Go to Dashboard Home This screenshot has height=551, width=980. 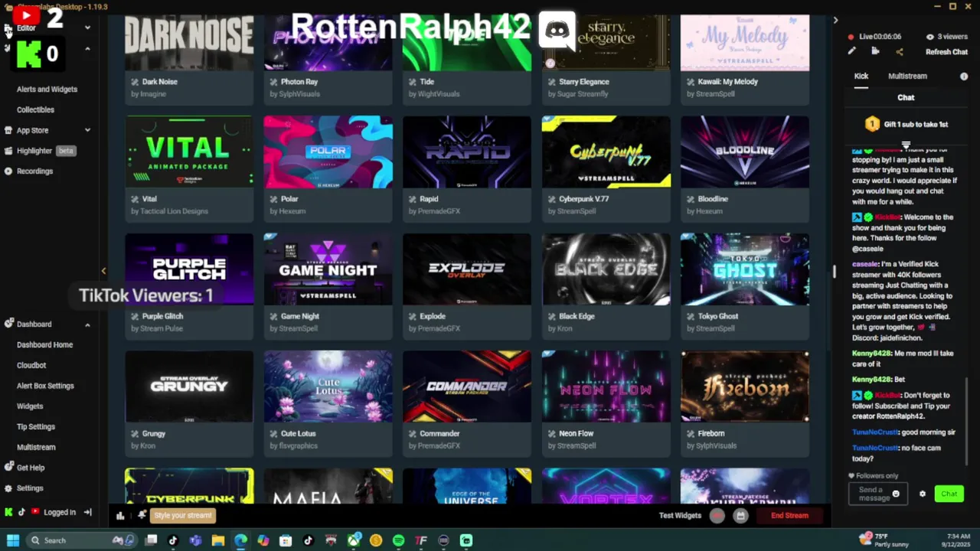44,345
